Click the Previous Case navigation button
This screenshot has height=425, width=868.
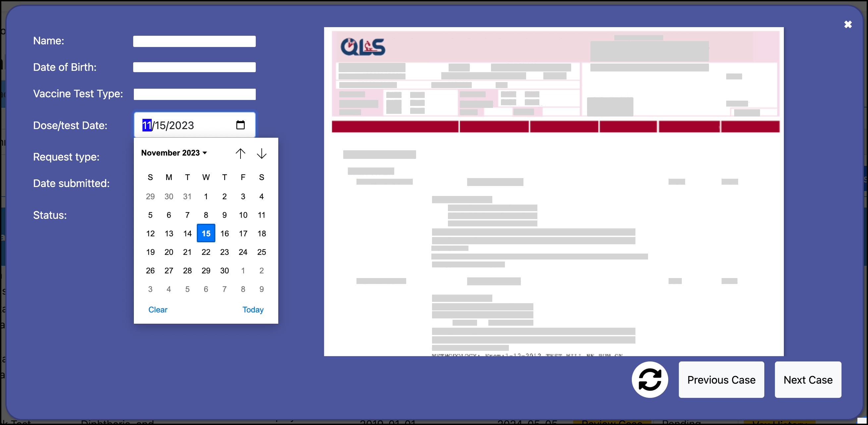[x=721, y=380]
